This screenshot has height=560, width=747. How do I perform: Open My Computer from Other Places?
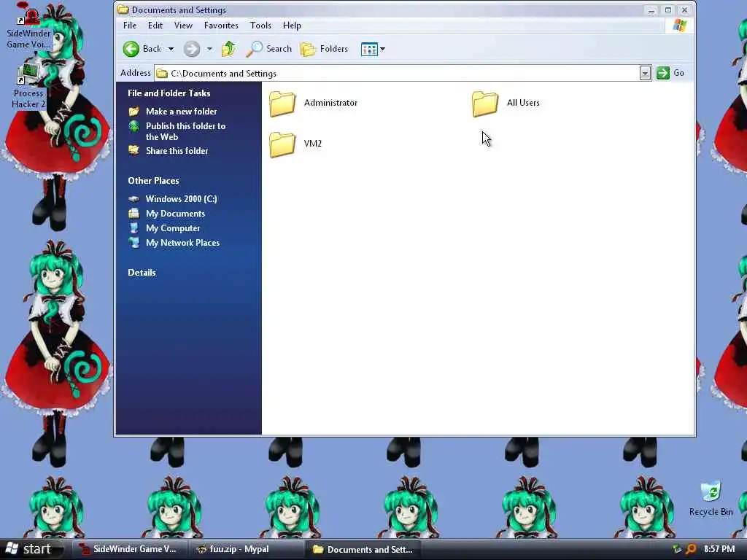pyautogui.click(x=172, y=228)
